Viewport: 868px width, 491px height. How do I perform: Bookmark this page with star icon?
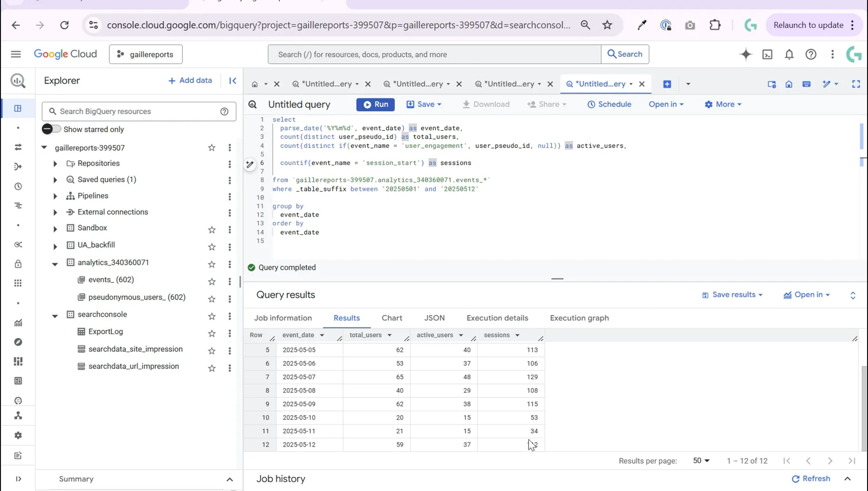pos(607,25)
